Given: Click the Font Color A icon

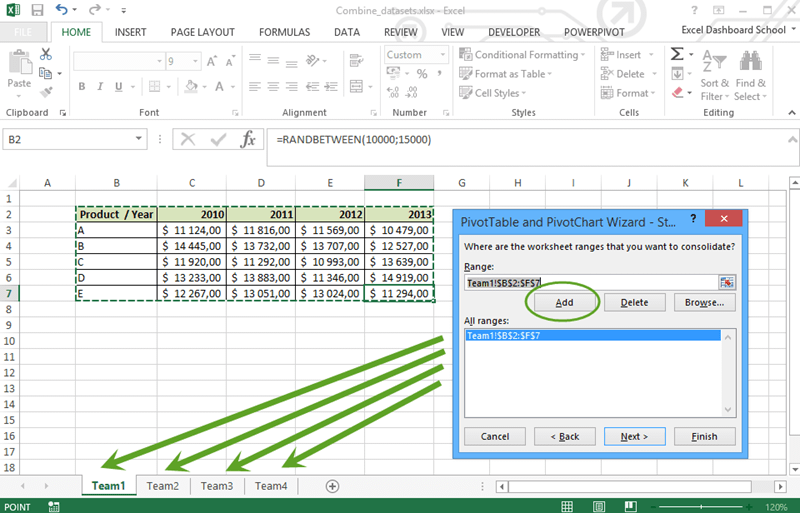Looking at the screenshot, I should point(219,86).
